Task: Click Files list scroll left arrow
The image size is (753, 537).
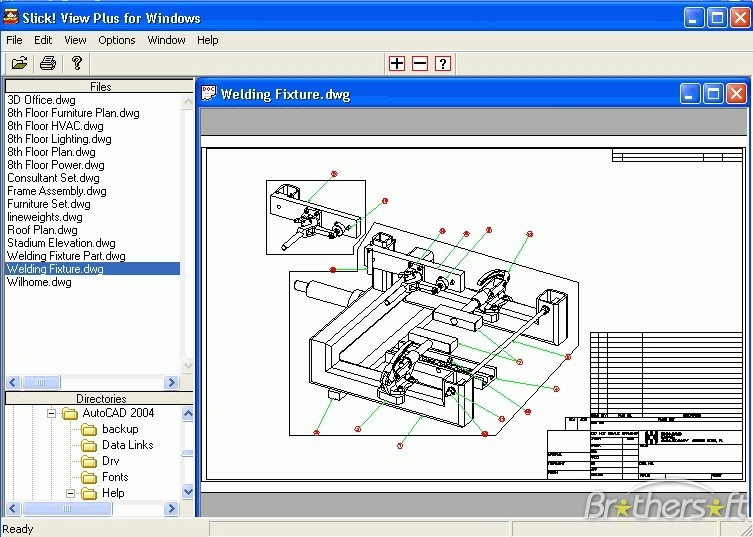Action: click(x=13, y=383)
